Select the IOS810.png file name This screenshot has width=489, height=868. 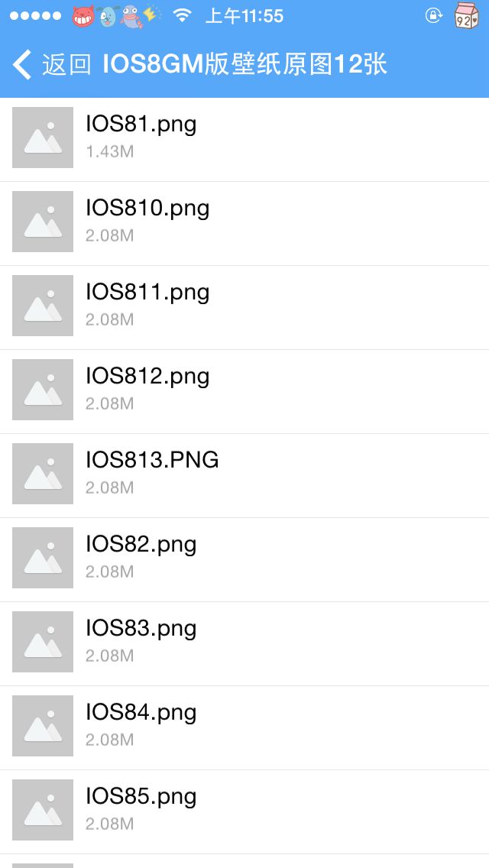147,209
